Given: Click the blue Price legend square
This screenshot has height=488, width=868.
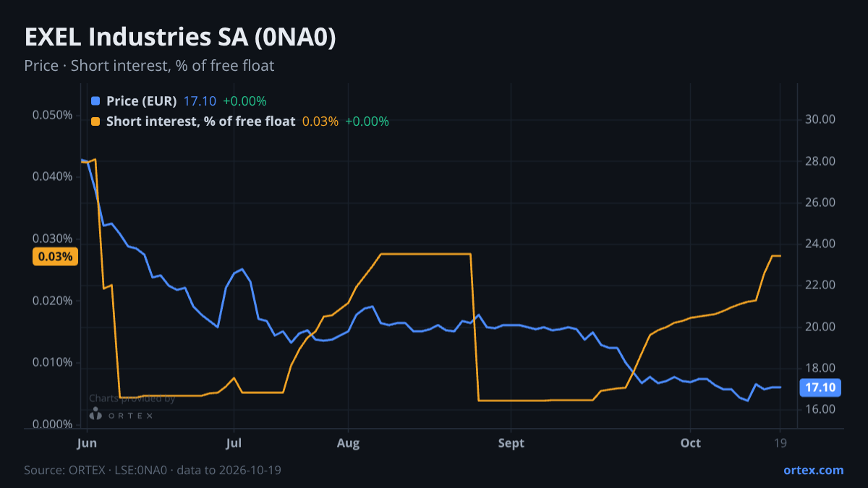Looking at the screenshot, I should (x=95, y=101).
